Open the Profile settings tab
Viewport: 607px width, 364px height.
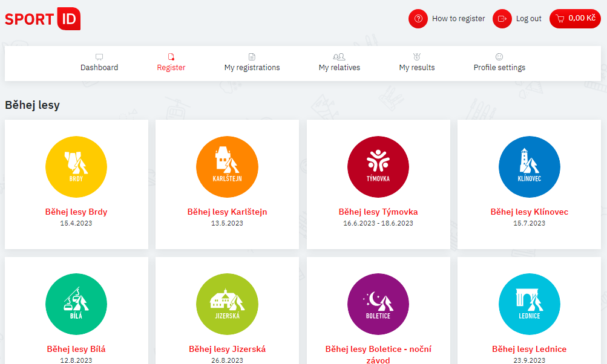(x=499, y=67)
